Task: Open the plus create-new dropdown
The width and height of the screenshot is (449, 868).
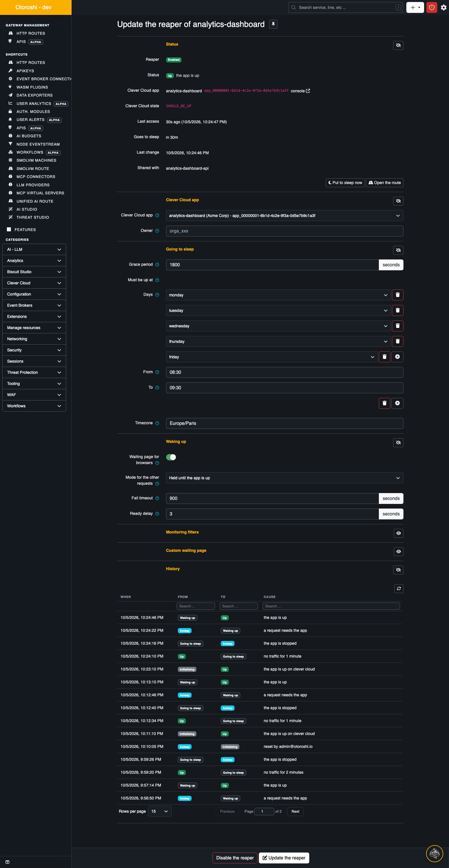Action: click(x=415, y=7)
